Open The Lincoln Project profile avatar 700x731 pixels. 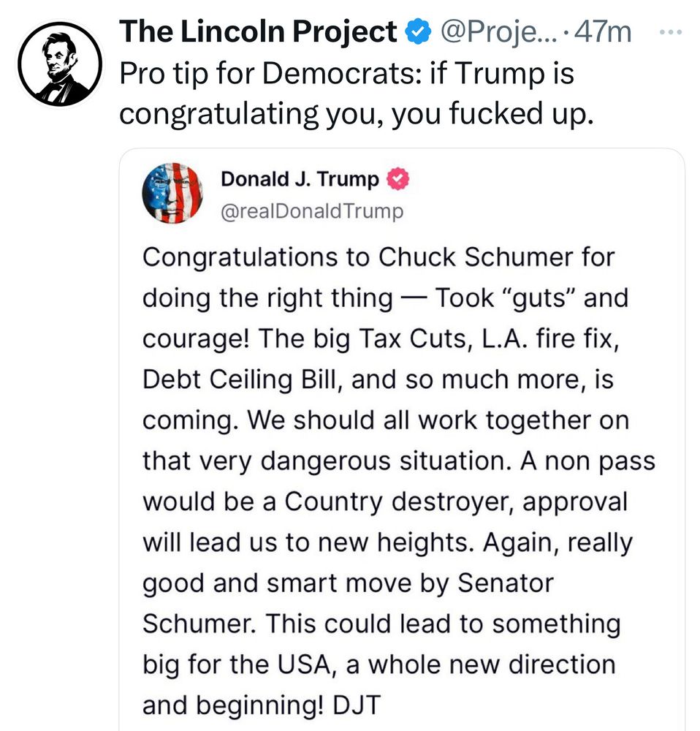click(60, 64)
